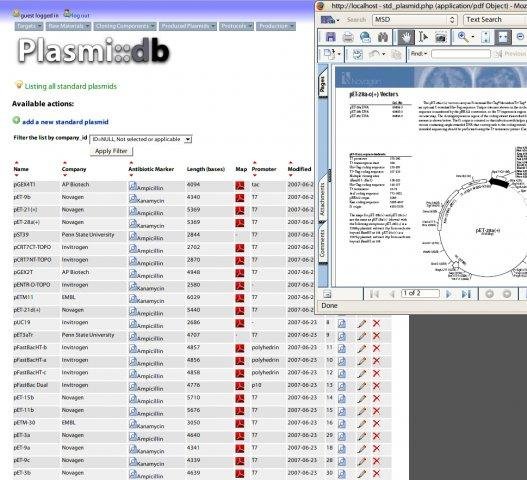Open PDF map for pFastBac Dual
Screen dimensions: 527x480
(x=240, y=386)
